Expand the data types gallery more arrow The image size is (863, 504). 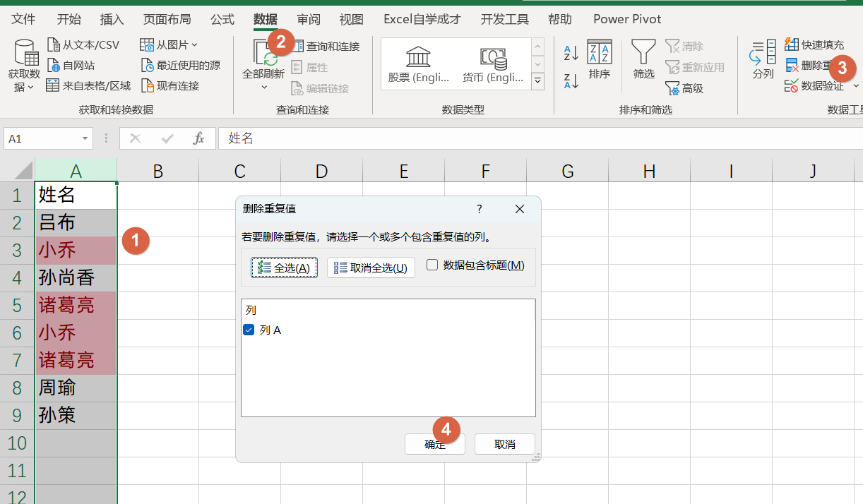tap(537, 82)
